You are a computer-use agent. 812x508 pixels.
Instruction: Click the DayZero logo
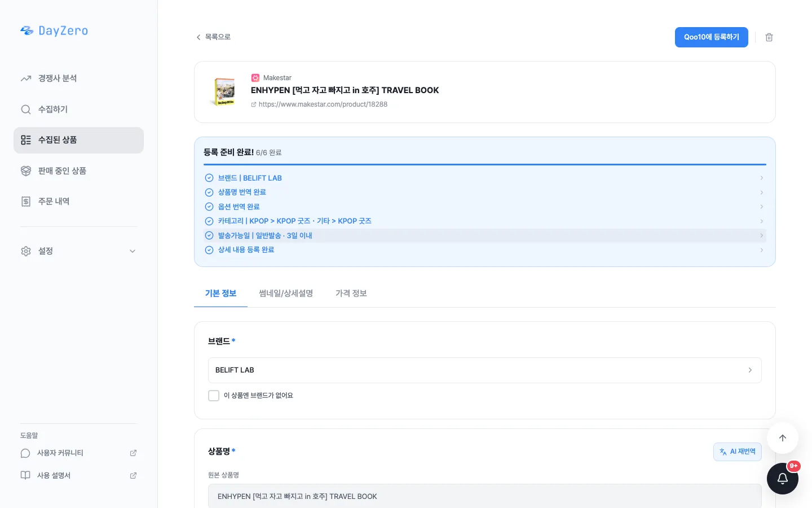(54, 30)
